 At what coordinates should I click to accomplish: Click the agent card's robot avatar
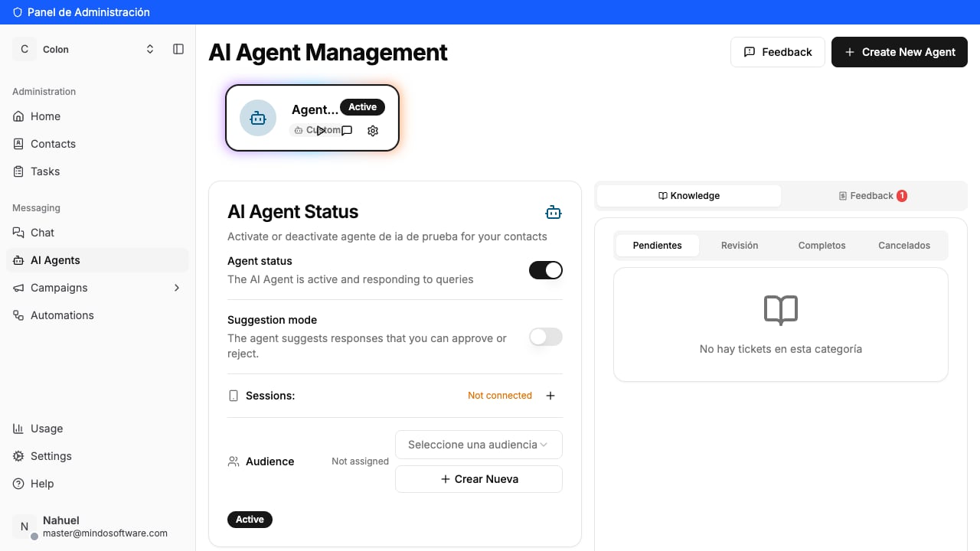click(258, 118)
